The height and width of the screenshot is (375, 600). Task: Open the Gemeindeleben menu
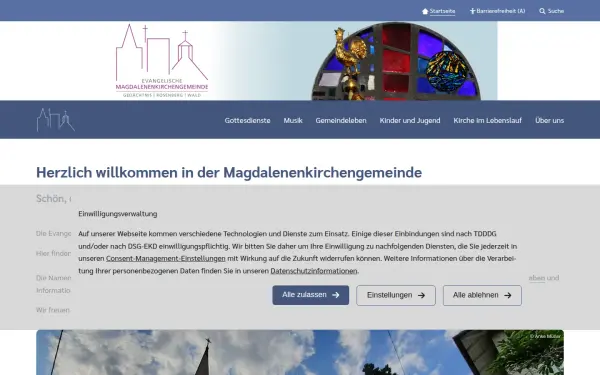click(x=341, y=121)
